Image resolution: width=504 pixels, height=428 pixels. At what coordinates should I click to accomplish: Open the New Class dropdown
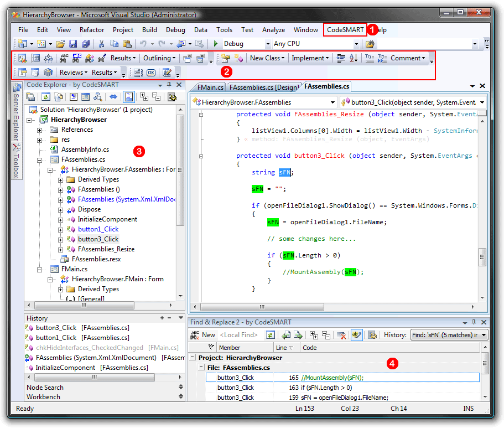coord(267,58)
